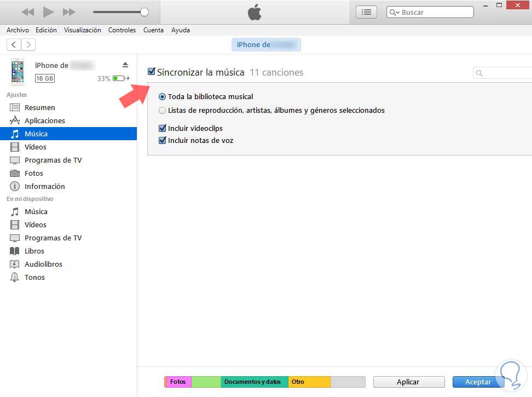This screenshot has width=532, height=397.
Task: Click the Fotos storage segment
Action: coord(178,382)
